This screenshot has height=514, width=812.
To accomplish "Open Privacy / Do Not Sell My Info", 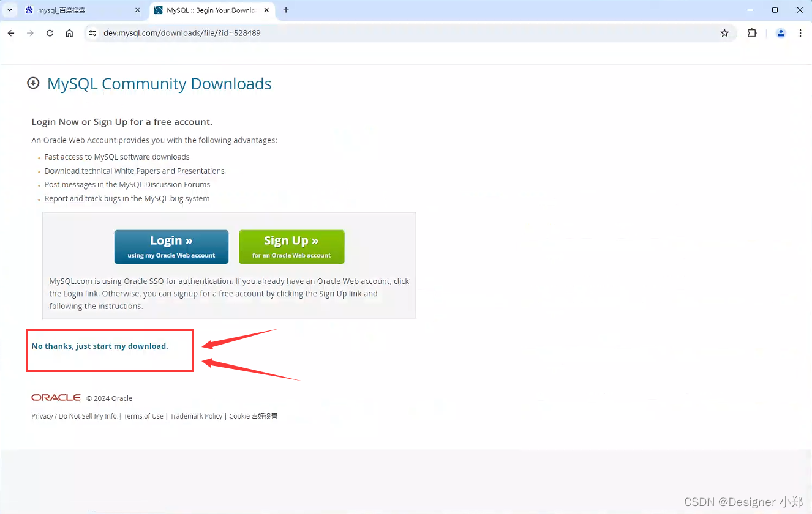I will tap(74, 416).
